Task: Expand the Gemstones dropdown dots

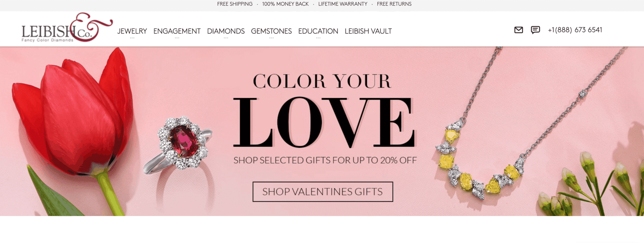Action: tap(271, 38)
